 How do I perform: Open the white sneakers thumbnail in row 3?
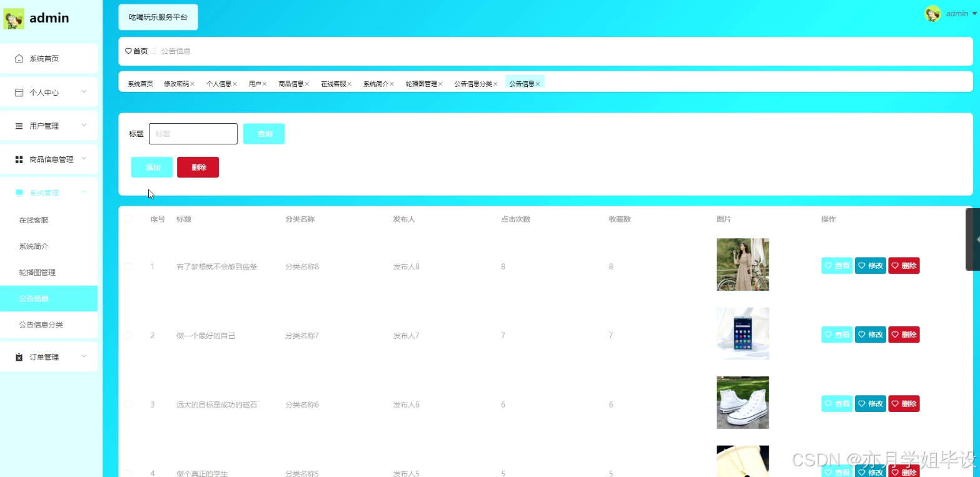tap(743, 403)
